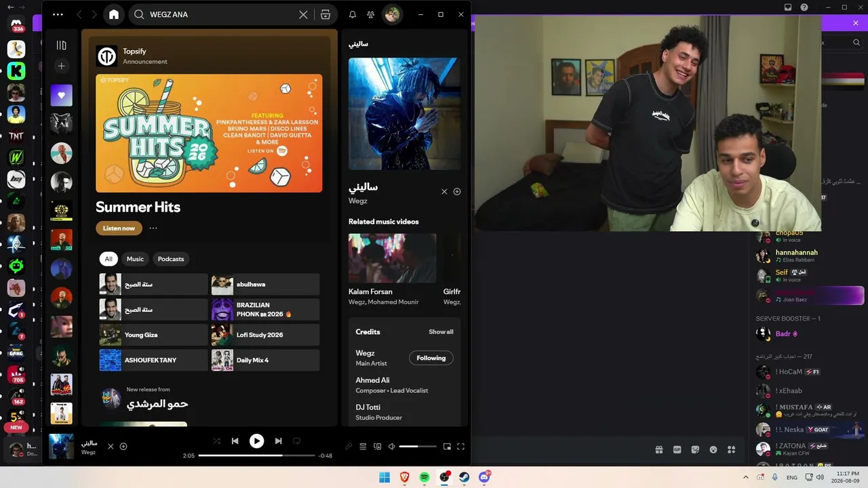Open the Topsify announcement profile
Viewport: 868px width, 488px height.
(134, 52)
